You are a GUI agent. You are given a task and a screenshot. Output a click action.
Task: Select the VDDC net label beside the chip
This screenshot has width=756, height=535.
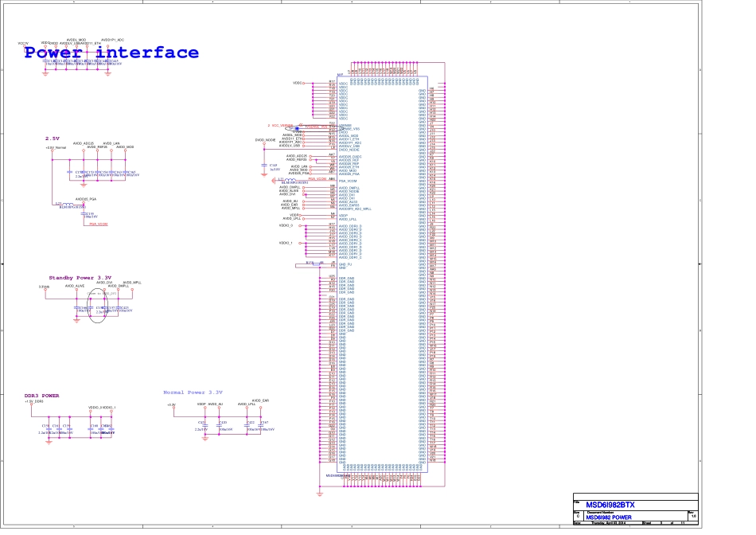click(298, 82)
